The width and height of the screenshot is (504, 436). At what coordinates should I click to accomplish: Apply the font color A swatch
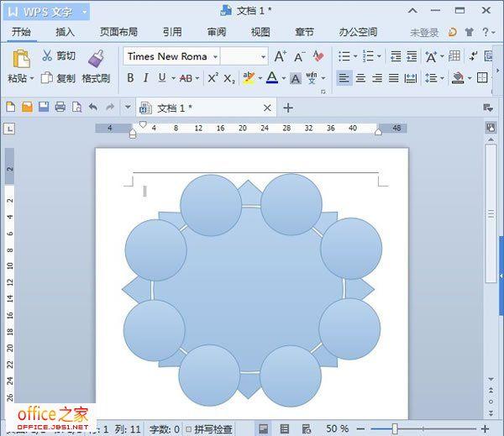272,78
